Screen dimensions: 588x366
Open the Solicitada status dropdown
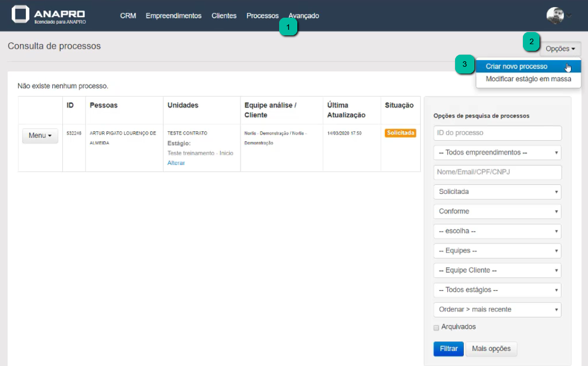tap(497, 192)
